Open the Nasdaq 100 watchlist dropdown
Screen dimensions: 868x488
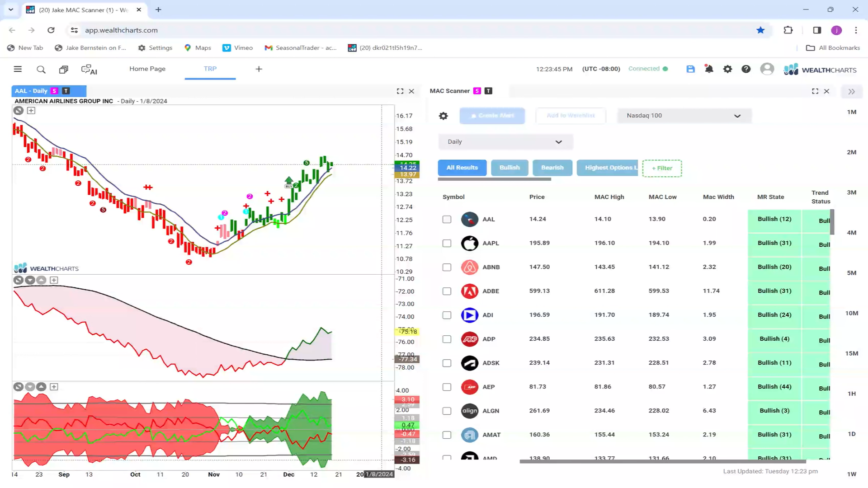684,116
